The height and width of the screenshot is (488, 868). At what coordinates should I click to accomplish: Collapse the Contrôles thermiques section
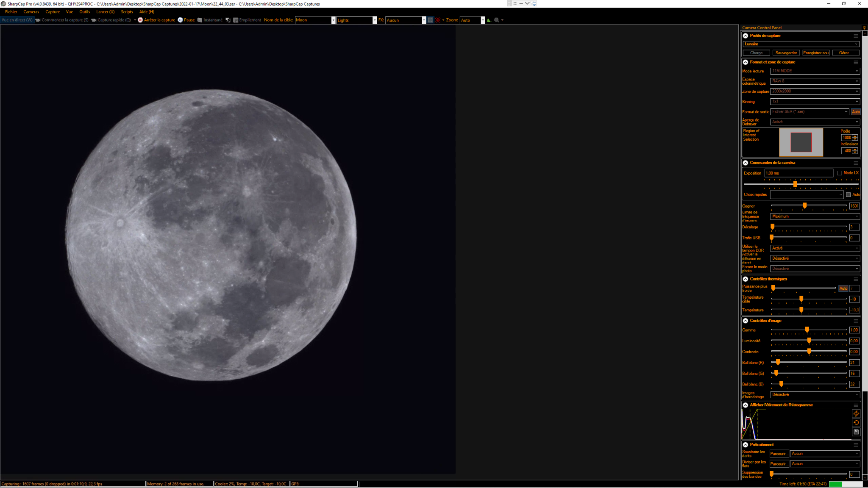coord(746,279)
